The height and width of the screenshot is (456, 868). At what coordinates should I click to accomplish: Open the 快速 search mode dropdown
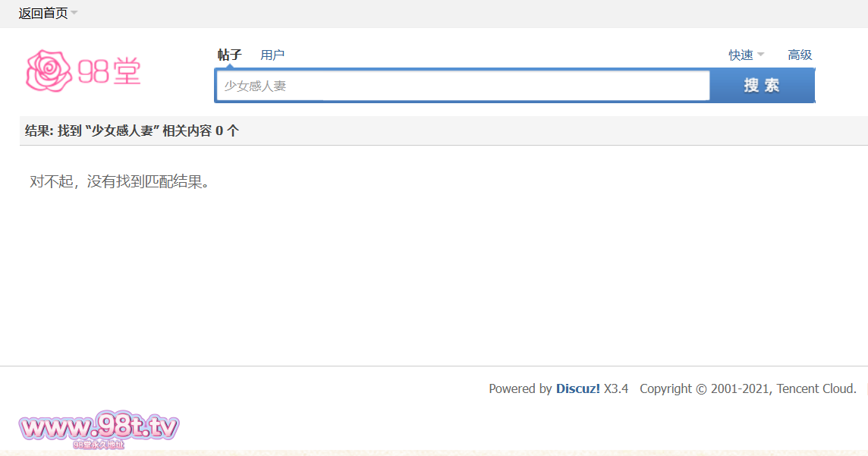[x=741, y=55]
